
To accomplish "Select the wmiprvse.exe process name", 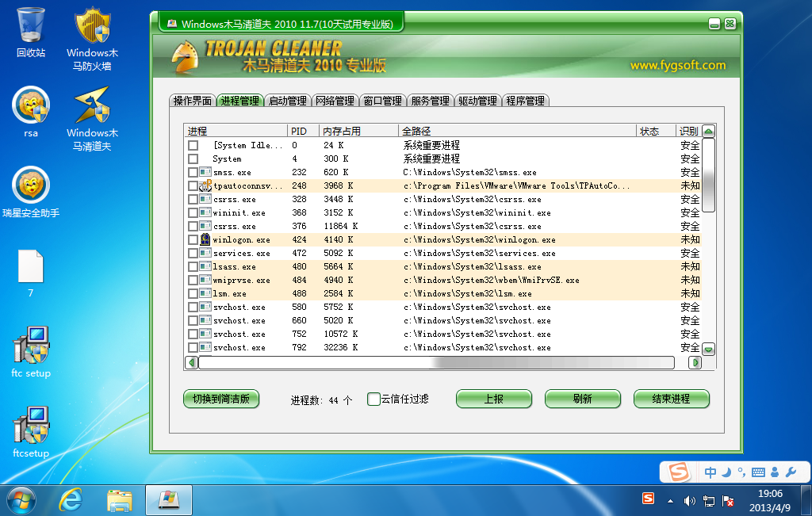I will click(241, 280).
